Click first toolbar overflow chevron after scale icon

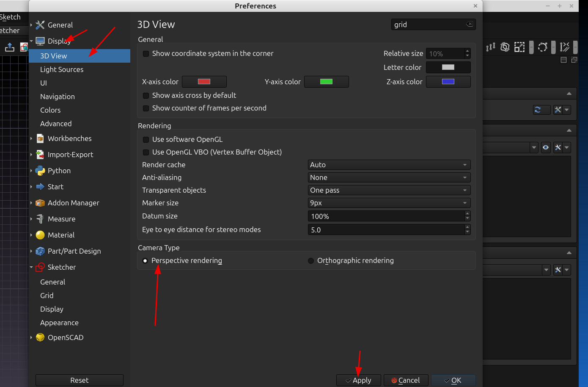[x=531, y=47]
